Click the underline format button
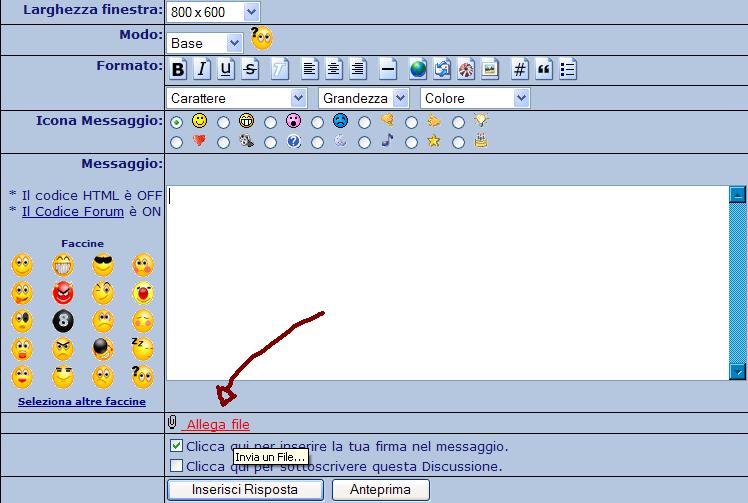The image size is (748, 503). click(x=226, y=69)
